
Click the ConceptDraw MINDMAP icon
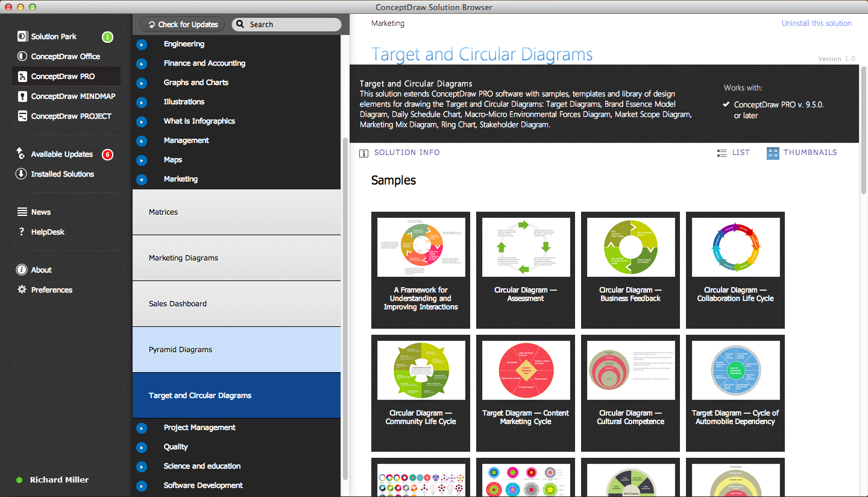coord(22,97)
